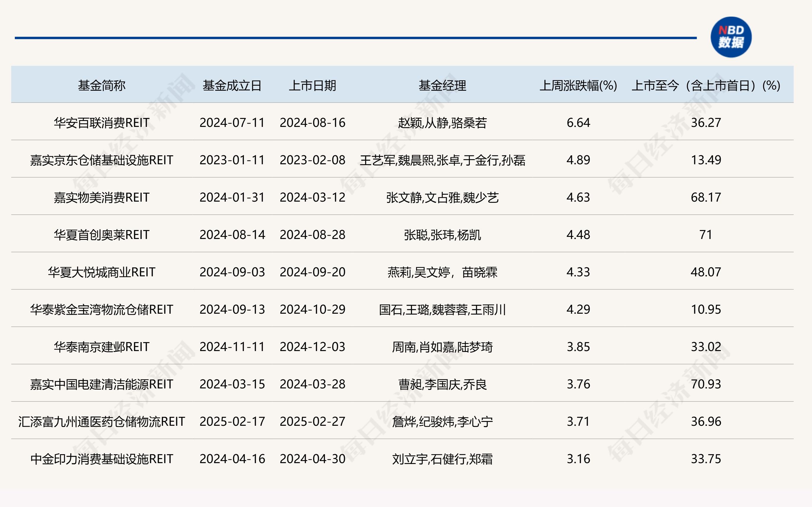812x507 pixels.
Task: Select establishment date 2024-03-15
Action: [x=232, y=384]
